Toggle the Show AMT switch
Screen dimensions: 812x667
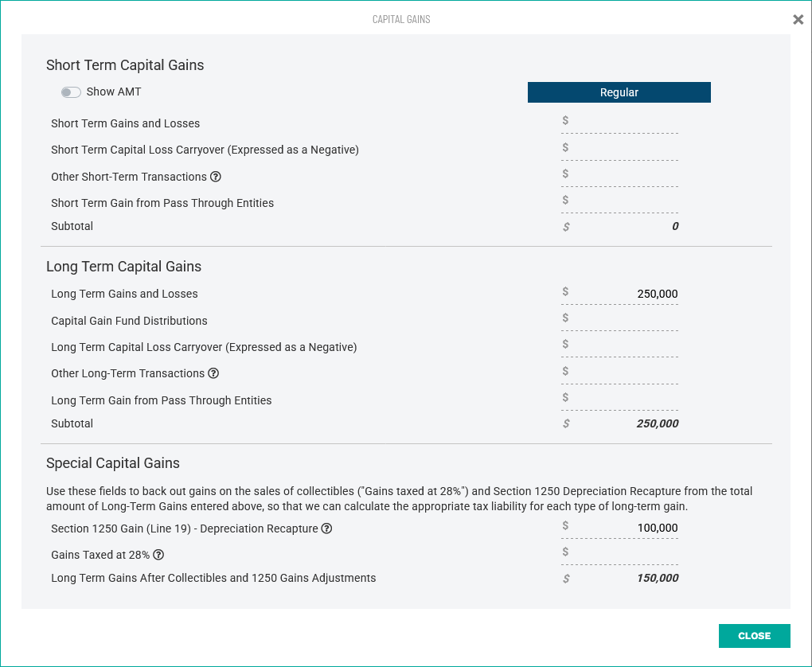[71, 92]
